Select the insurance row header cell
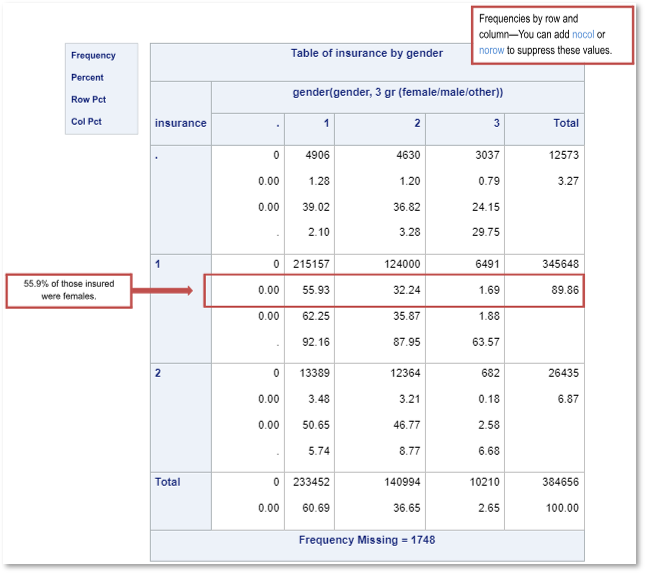645x573 pixels. [x=181, y=123]
